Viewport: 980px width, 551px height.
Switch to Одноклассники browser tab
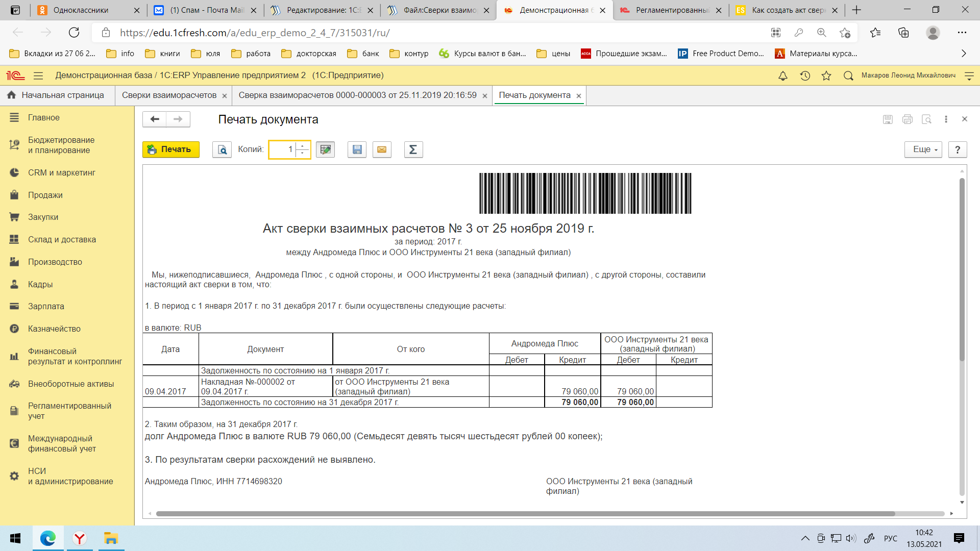click(89, 10)
